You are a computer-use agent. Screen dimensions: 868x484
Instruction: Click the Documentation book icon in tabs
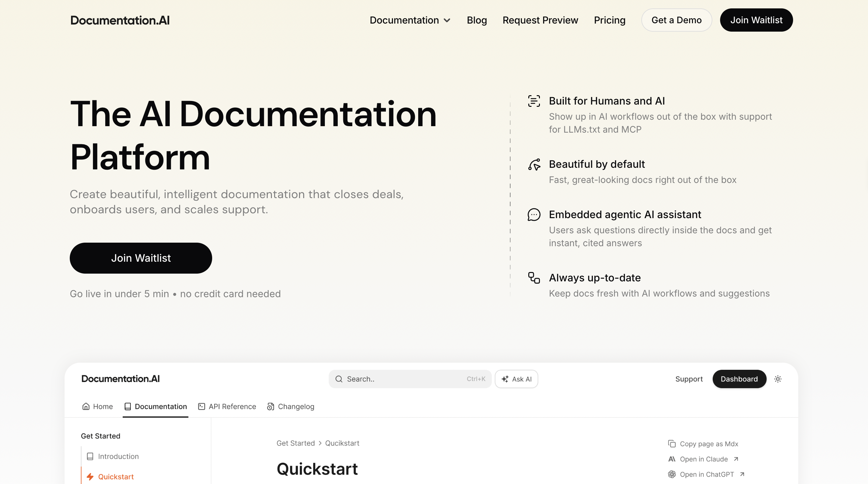(x=127, y=406)
